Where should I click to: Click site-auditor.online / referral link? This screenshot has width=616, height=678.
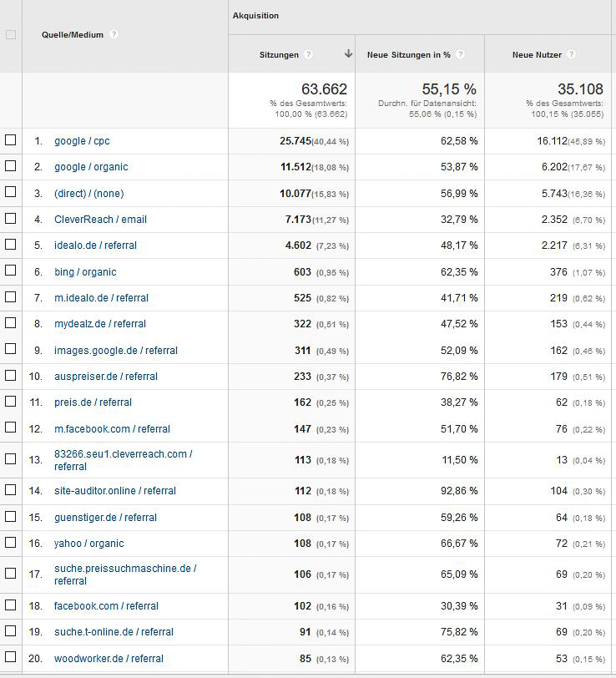(114, 491)
